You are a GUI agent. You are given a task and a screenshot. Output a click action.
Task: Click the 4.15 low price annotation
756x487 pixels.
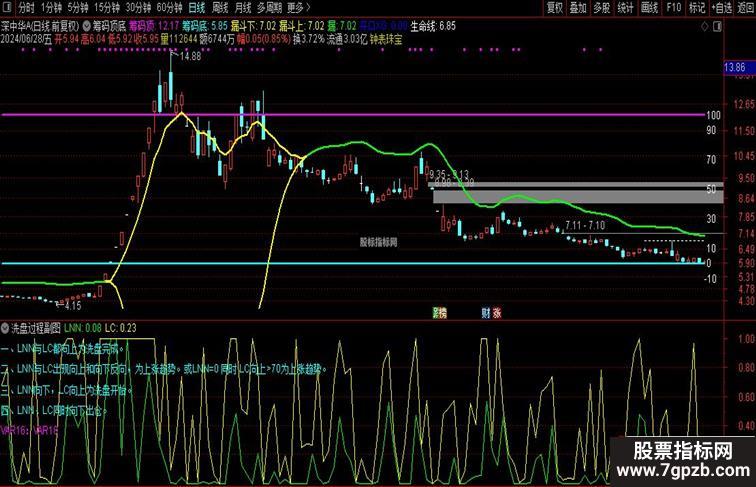coord(73,306)
